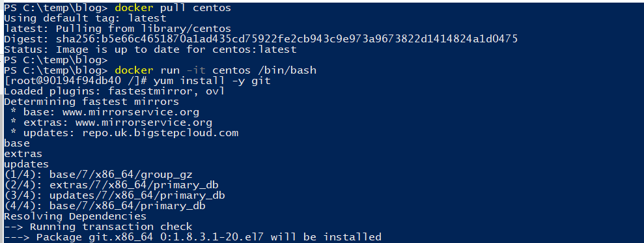Click the '(1/4): base/7/x86_64/group_gz' line
This screenshot has height=243, width=644.
coord(98,175)
